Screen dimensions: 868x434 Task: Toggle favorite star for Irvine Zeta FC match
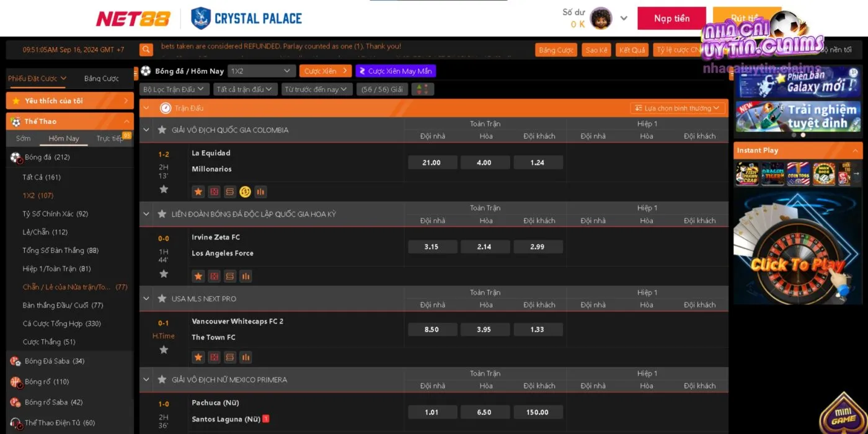click(x=164, y=273)
